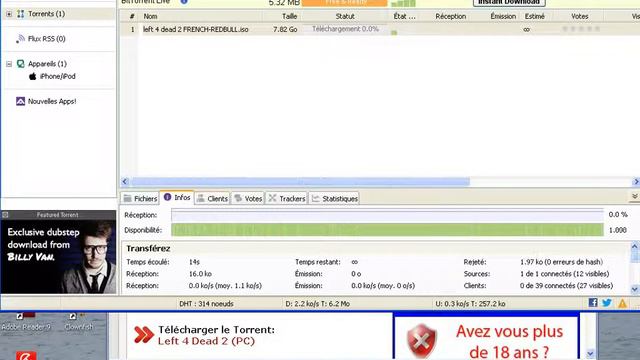Click the Appareils devices icon
The image size is (640, 360).
click(20, 64)
